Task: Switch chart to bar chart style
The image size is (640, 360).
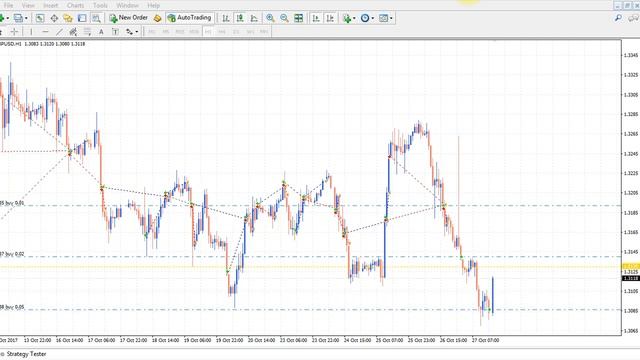Action: click(x=226, y=18)
